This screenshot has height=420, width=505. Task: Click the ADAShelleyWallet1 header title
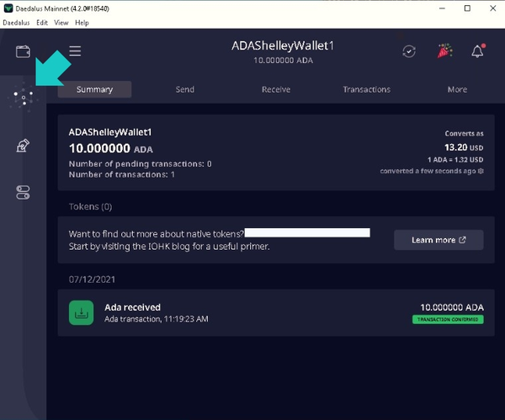coord(283,45)
